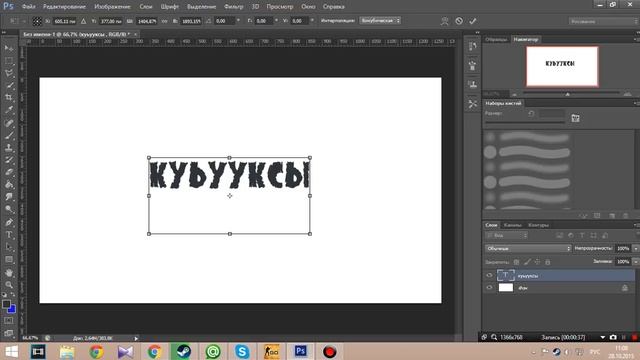
Task: Open the Окно menu
Action: tap(308, 7)
